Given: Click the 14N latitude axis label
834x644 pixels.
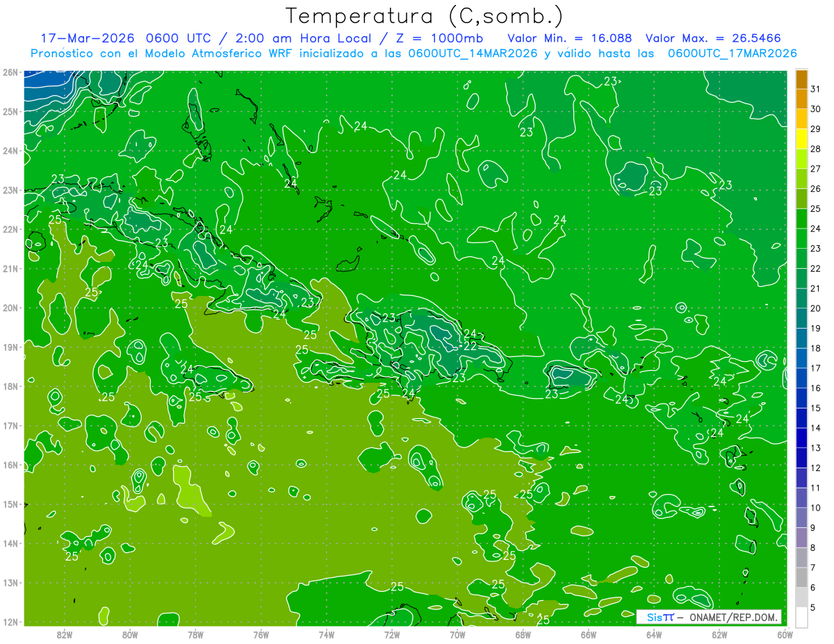Looking at the screenshot, I should tap(11, 543).
